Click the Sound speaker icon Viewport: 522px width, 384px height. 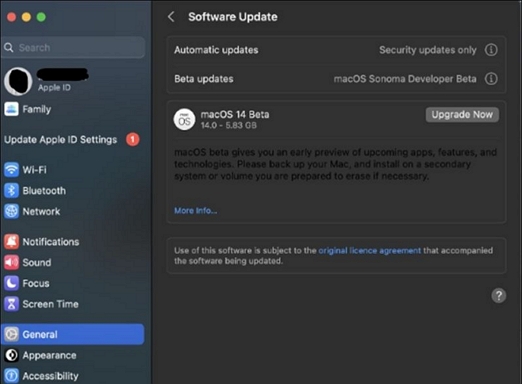click(x=11, y=263)
